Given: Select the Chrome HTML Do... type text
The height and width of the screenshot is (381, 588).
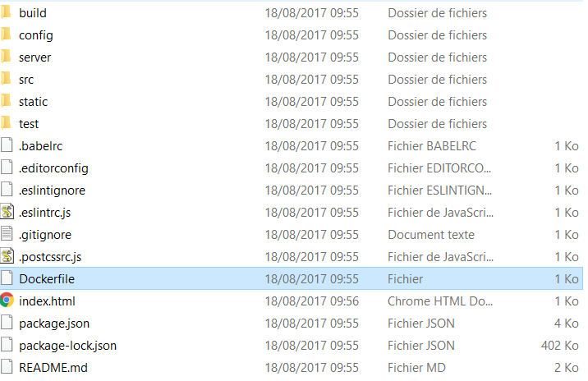Looking at the screenshot, I should 440,301.
